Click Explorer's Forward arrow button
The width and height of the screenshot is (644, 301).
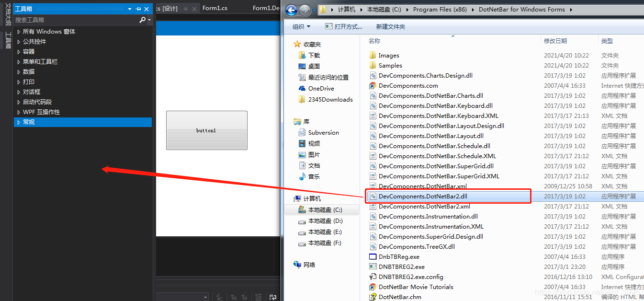pyautogui.click(x=305, y=10)
